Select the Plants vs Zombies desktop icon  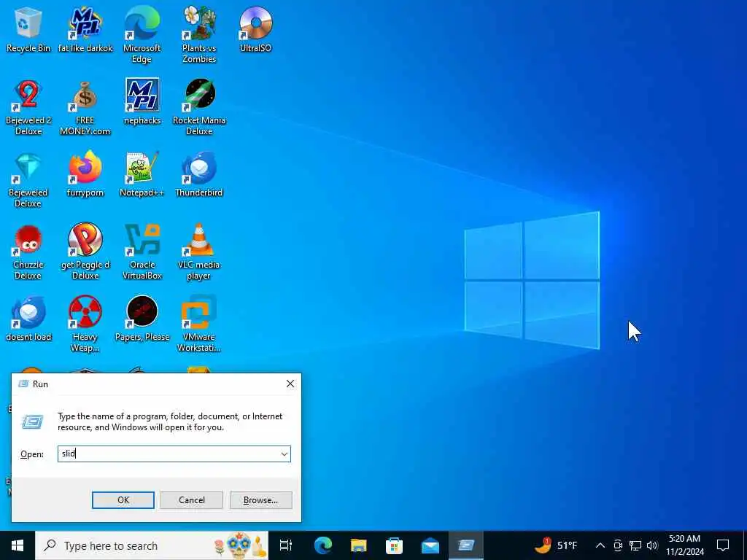point(199,34)
